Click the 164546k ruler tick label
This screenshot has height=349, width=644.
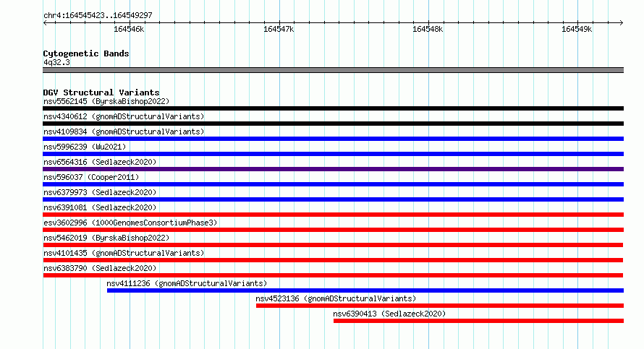(129, 29)
